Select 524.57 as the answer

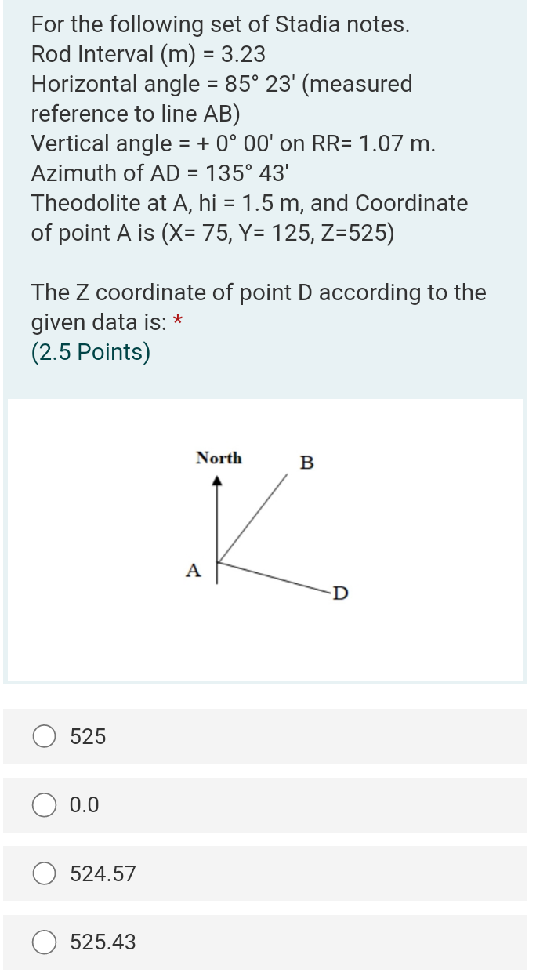coord(45,873)
